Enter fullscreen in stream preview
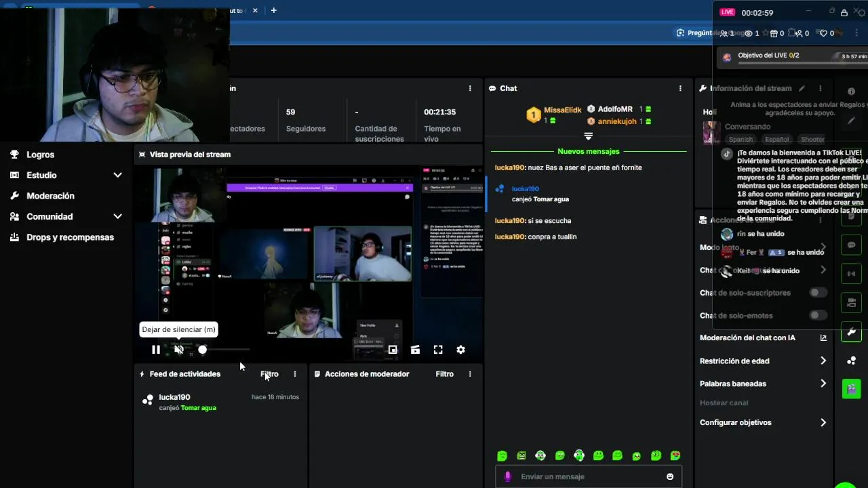868x488 pixels. [438, 350]
